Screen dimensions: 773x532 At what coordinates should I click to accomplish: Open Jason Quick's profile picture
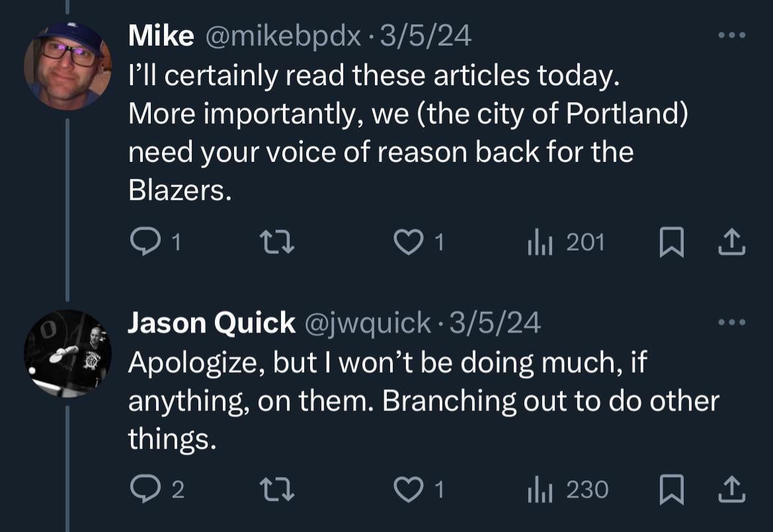pos(67,354)
